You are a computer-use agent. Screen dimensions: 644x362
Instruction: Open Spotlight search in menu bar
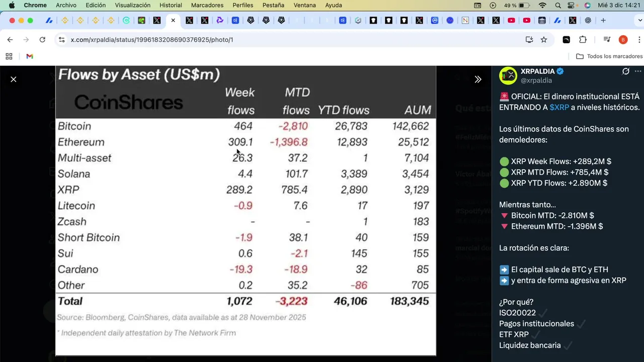558,5
